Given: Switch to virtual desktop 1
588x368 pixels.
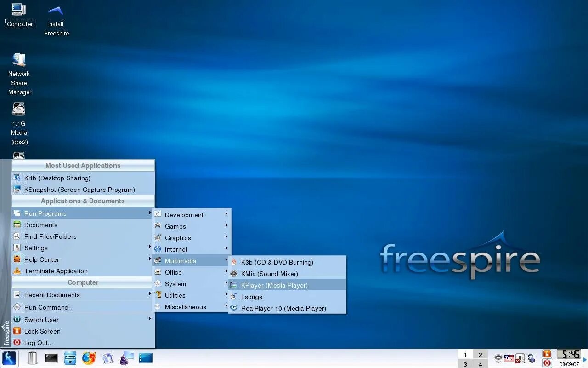Looking at the screenshot, I should point(465,355).
